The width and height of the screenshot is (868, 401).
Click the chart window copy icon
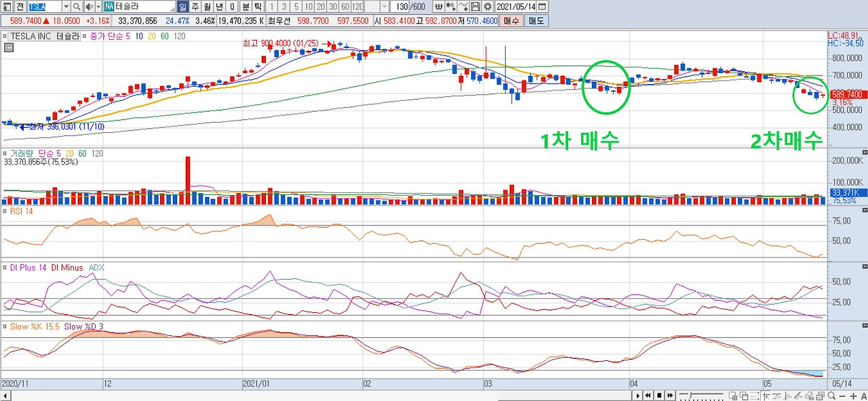point(821,396)
